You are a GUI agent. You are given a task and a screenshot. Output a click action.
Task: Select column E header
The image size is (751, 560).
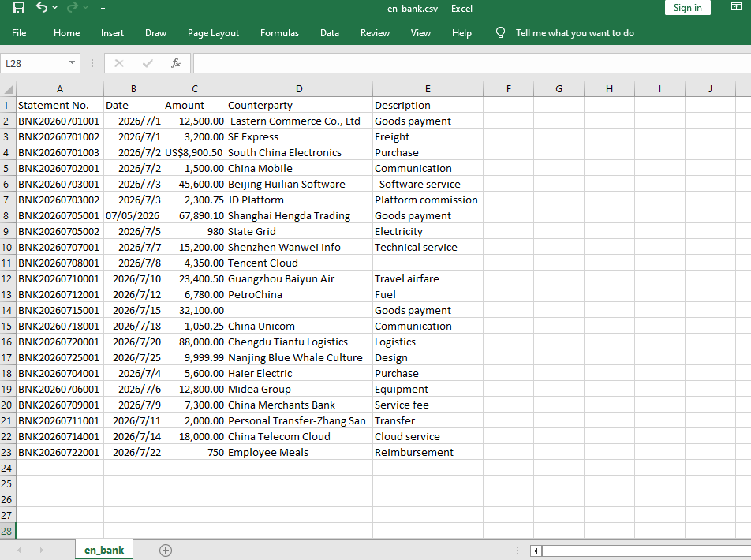(x=428, y=89)
